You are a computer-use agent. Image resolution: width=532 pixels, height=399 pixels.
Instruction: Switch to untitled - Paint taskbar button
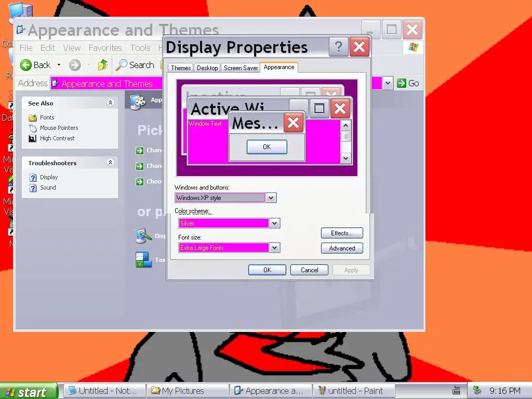tap(353, 391)
